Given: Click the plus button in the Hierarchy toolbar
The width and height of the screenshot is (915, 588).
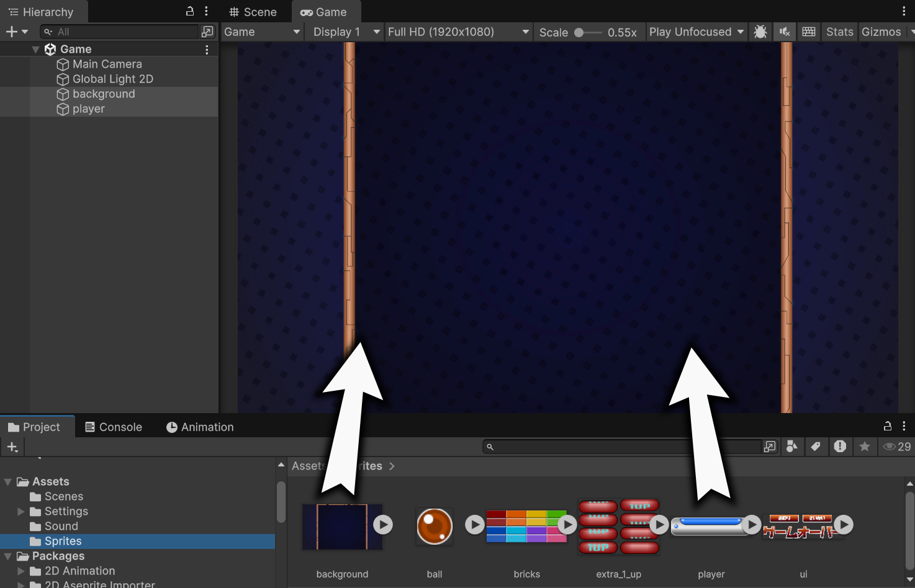Looking at the screenshot, I should click(16, 32).
